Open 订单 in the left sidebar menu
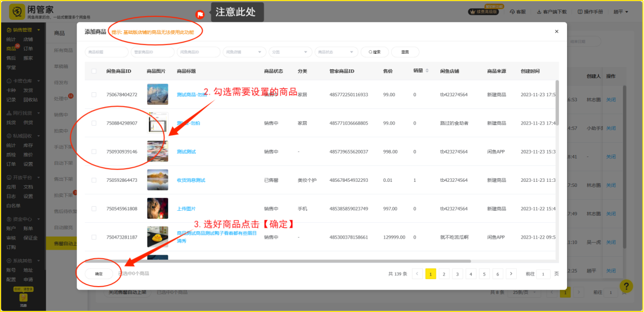 (28, 49)
